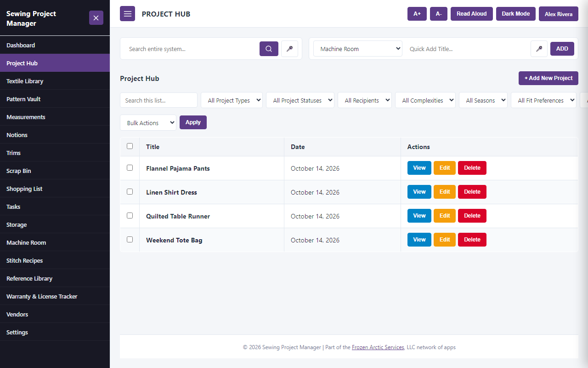
Task: Open the Machine Room category dropdown
Action: [x=358, y=49]
